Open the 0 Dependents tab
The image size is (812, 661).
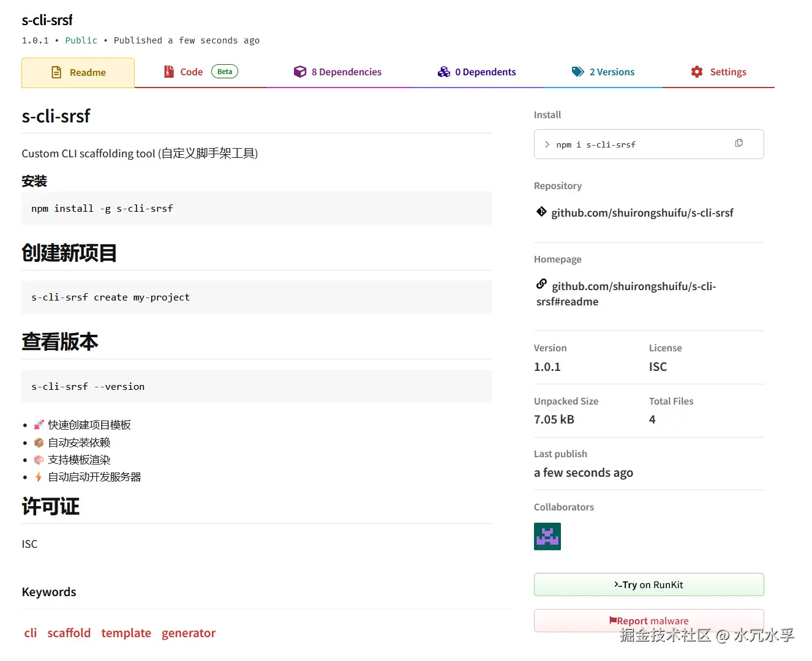[476, 72]
